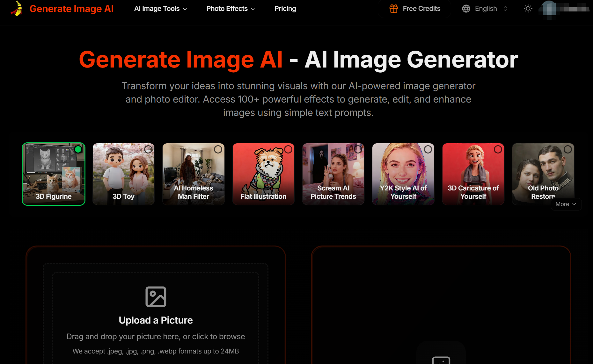The height and width of the screenshot is (364, 593).
Task: Select Scream AI Picture Trends radio
Action: pyautogui.click(x=358, y=149)
